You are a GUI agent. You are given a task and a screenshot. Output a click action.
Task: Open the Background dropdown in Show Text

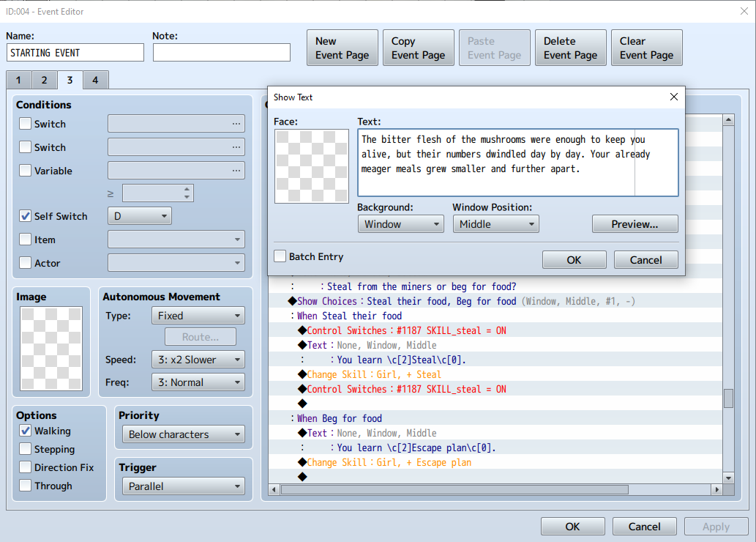pyautogui.click(x=400, y=224)
